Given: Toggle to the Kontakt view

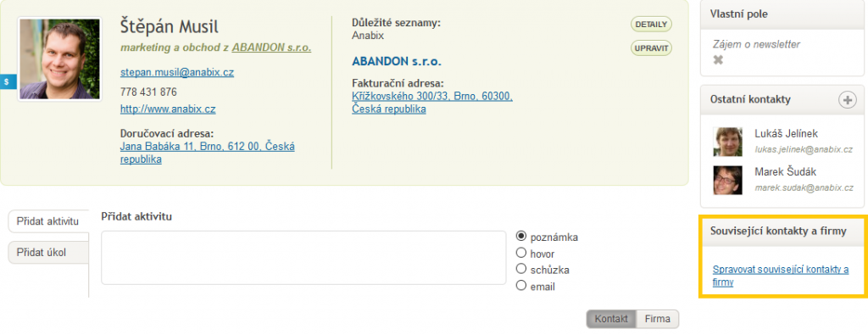Looking at the screenshot, I should click(x=612, y=319).
